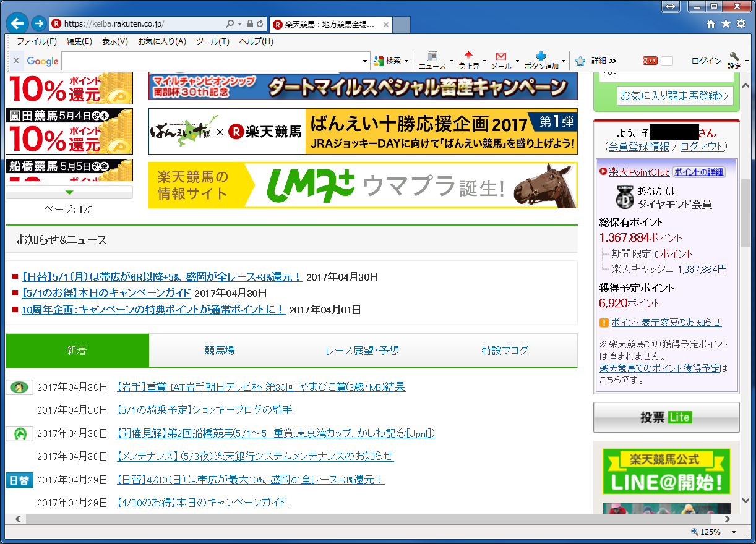Viewport: 756px width, 544px height.
Task: Expand the メール dropdown arrow
Action: (x=517, y=61)
